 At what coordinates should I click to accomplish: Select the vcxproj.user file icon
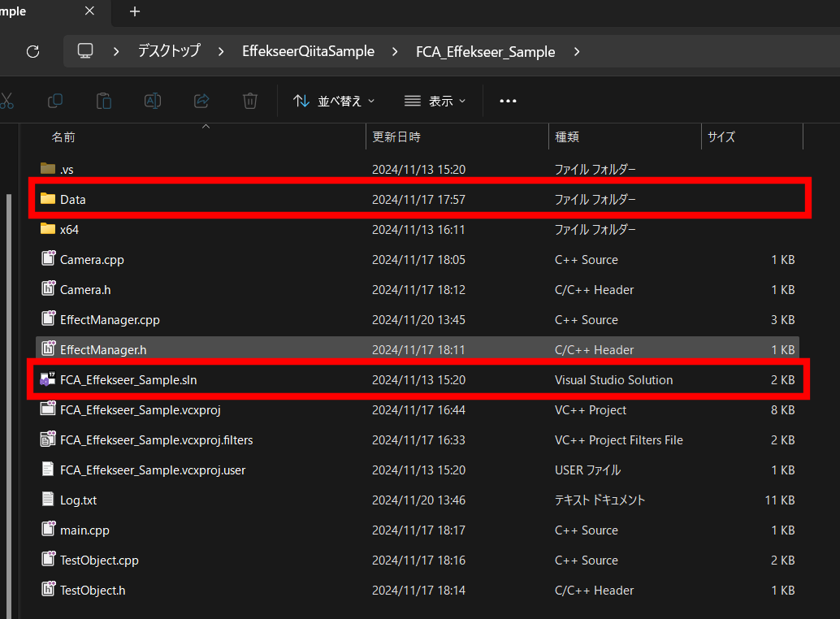click(48, 469)
